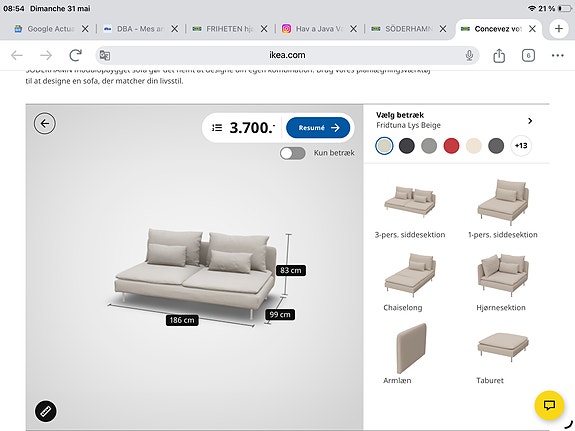This screenshot has width=575, height=431.
Task: Open the yellow chat support bubble
Action: tap(549, 405)
